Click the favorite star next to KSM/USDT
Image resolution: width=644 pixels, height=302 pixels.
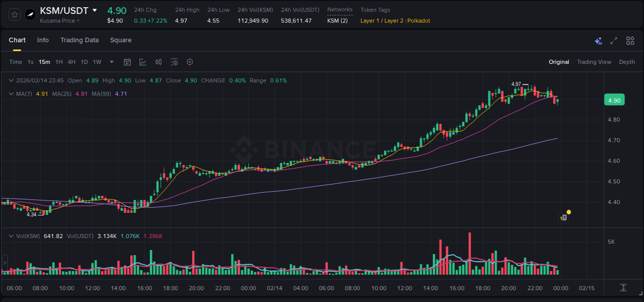tap(14, 14)
